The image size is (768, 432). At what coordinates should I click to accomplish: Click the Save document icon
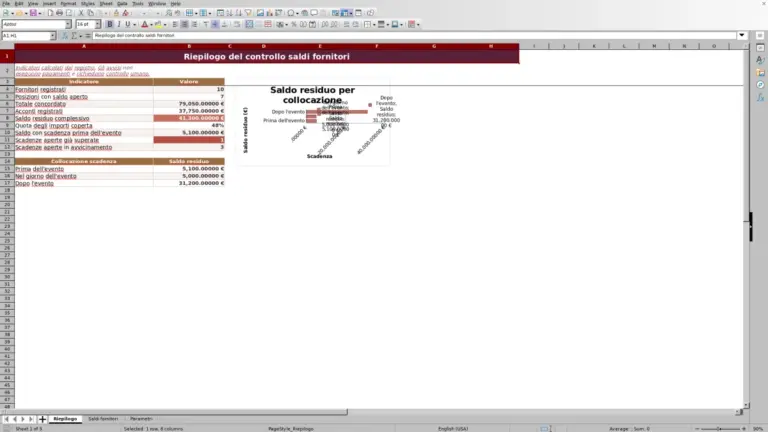coord(33,13)
